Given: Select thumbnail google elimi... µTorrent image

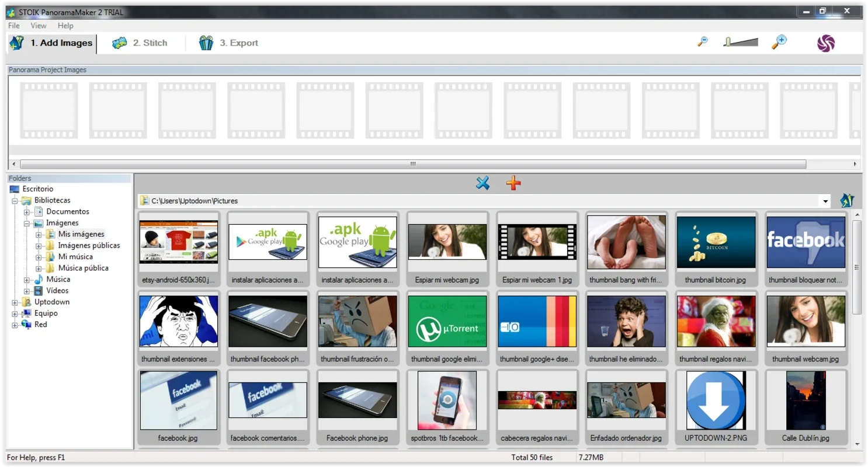Looking at the screenshot, I should (x=447, y=328).
